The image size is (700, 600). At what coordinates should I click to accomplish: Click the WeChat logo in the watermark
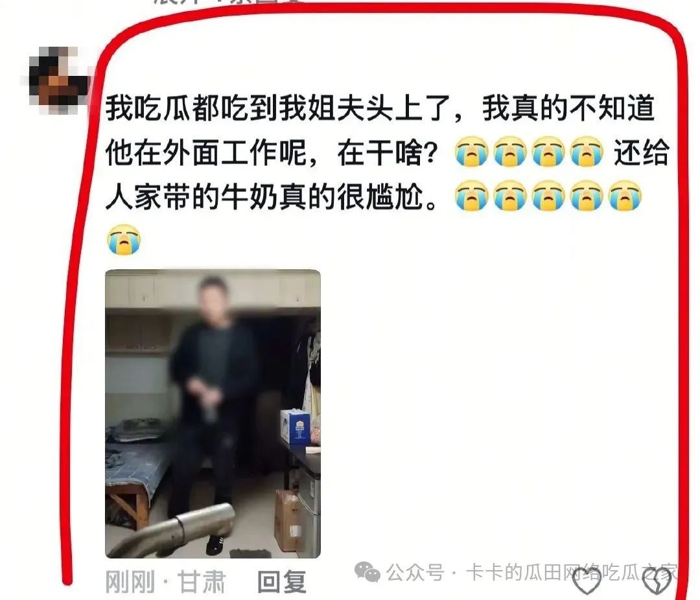367,572
